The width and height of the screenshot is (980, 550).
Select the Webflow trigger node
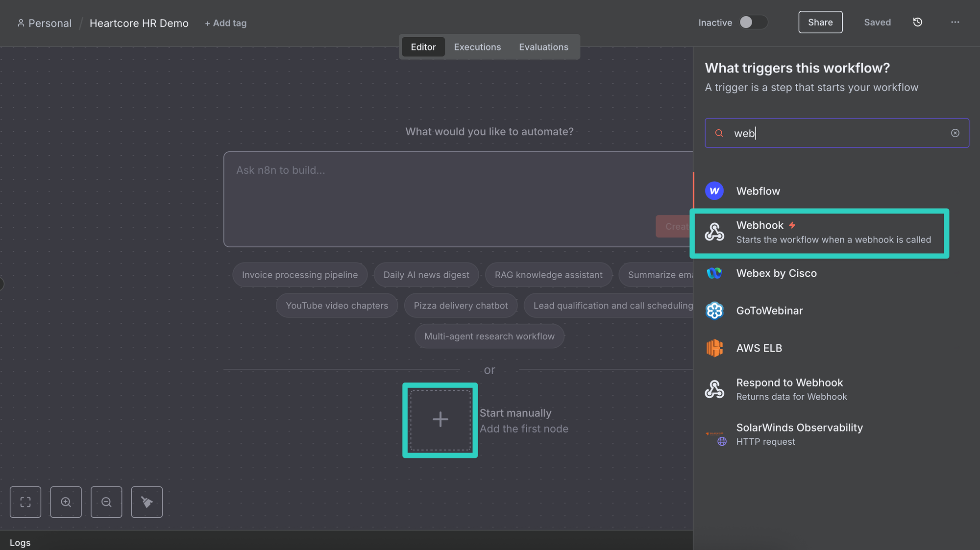(758, 191)
